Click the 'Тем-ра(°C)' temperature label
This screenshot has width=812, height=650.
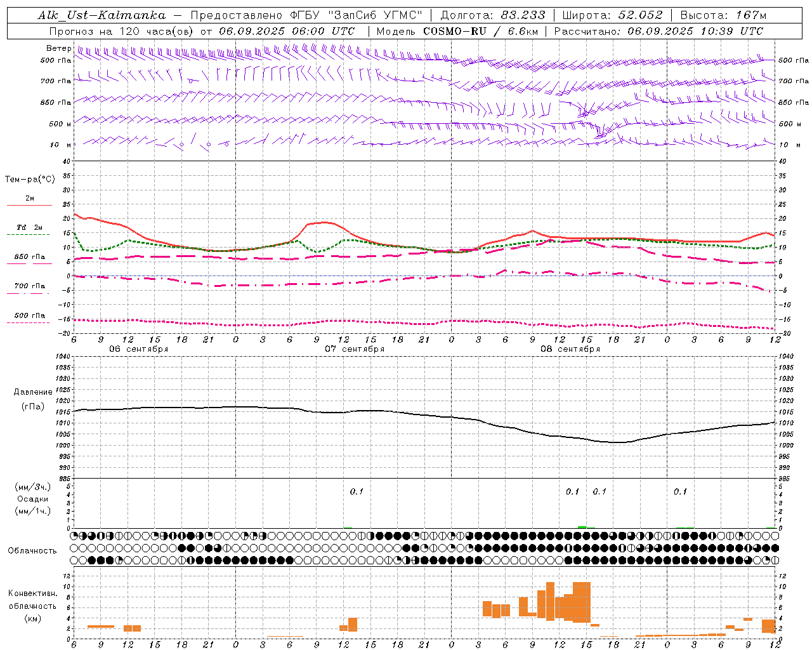click(30, 180)
